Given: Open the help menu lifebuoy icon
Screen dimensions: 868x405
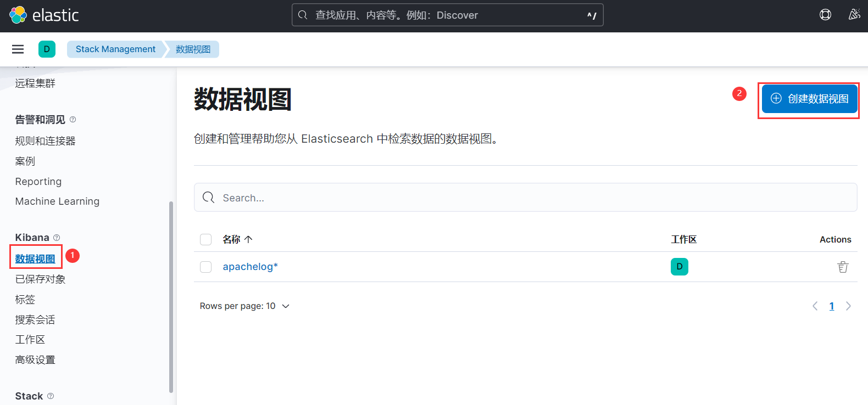Looking at the screenshot, I should (x=825, y=15).
